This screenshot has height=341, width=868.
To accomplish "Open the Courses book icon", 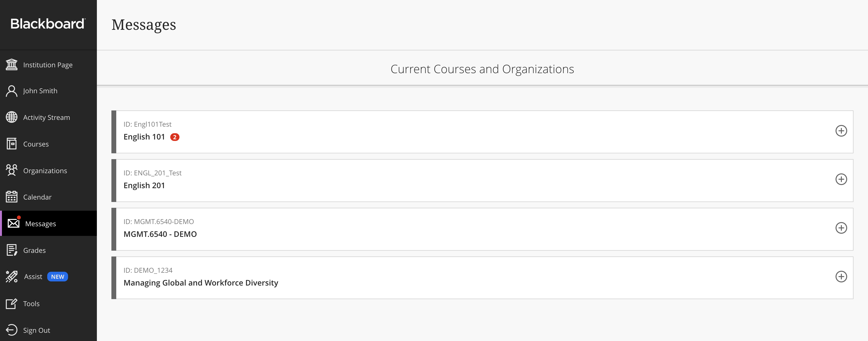I will point(11,144).
